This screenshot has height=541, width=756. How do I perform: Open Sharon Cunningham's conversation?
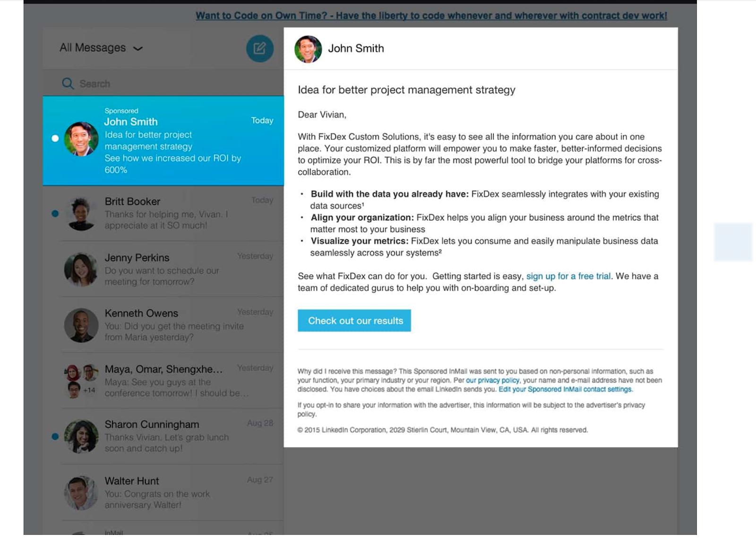pos(163,436)
